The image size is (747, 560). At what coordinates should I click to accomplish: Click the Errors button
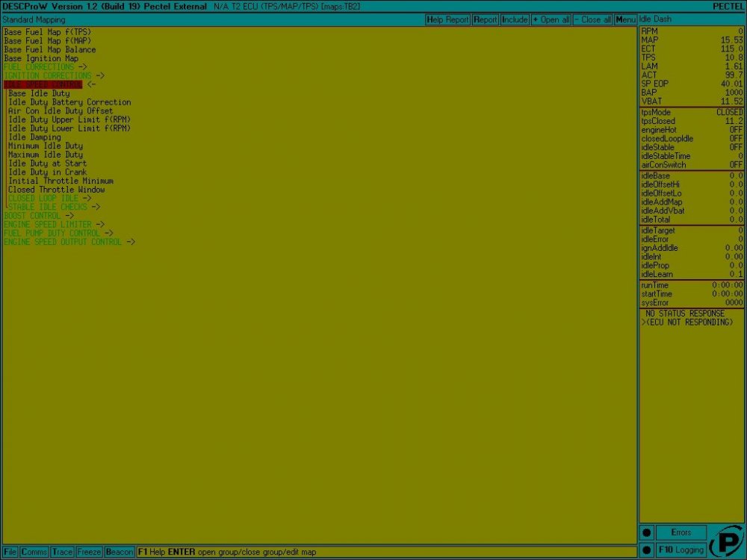click(x=681, y=532)
